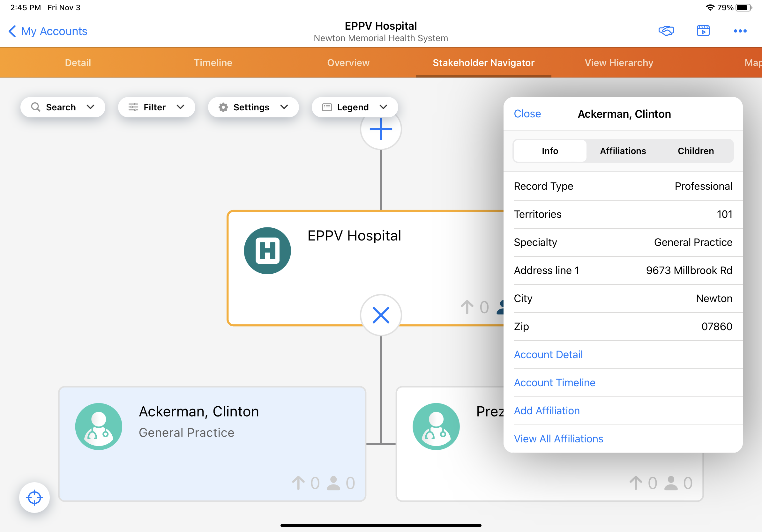Image resolution: width=762 pixels, height=532 pixels.
Task: Expand the Legend dropdown
Action: click(x=355, y=107)
